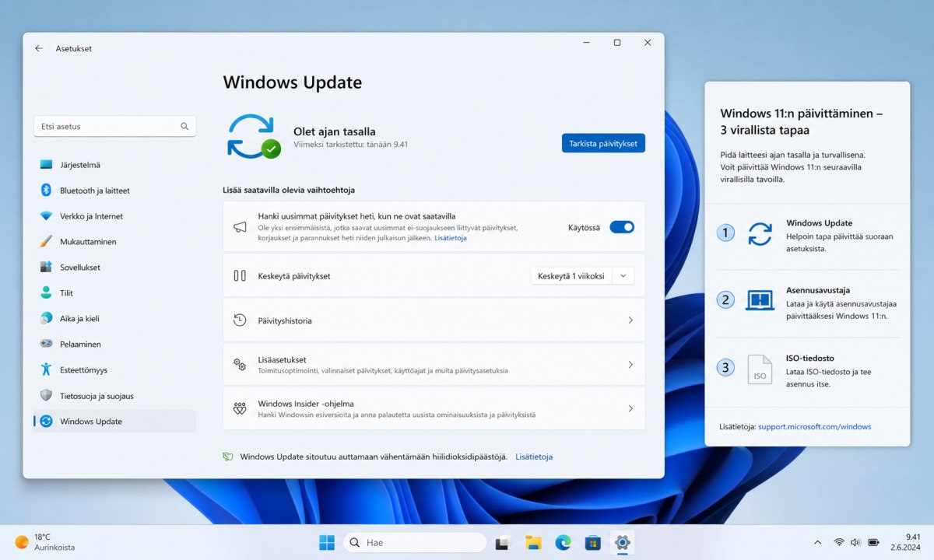Click the Hae taskbar search box
This screenshot has width=934, height=560.
pyautogui.click(x=414, y=542)
